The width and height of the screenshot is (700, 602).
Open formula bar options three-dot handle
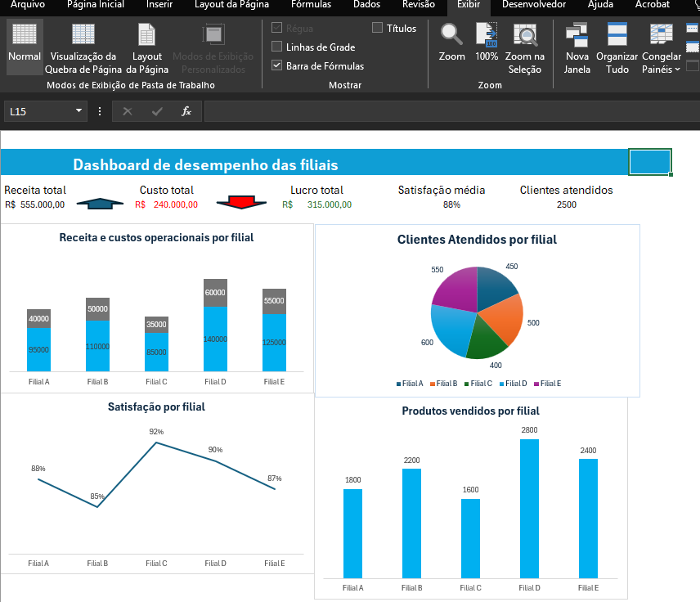click(100, 111)
